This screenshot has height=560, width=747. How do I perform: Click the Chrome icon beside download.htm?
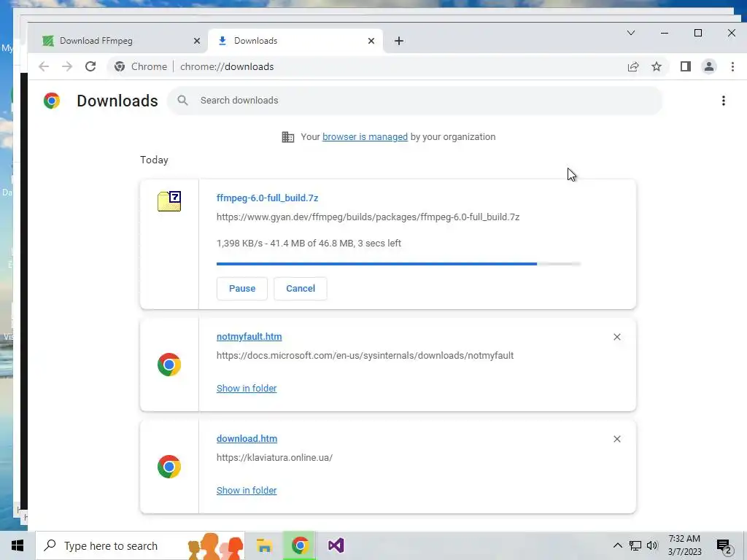tap(169, 467)
